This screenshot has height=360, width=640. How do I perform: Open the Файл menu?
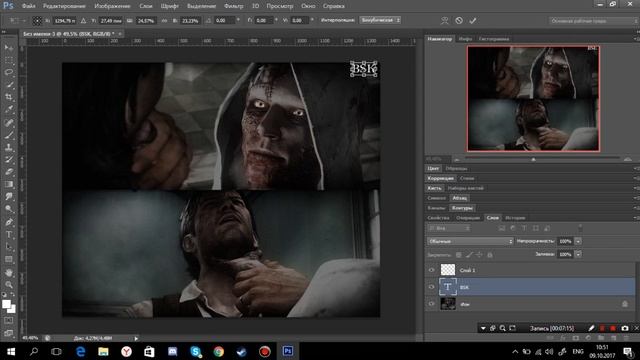(x=28, y=6)
